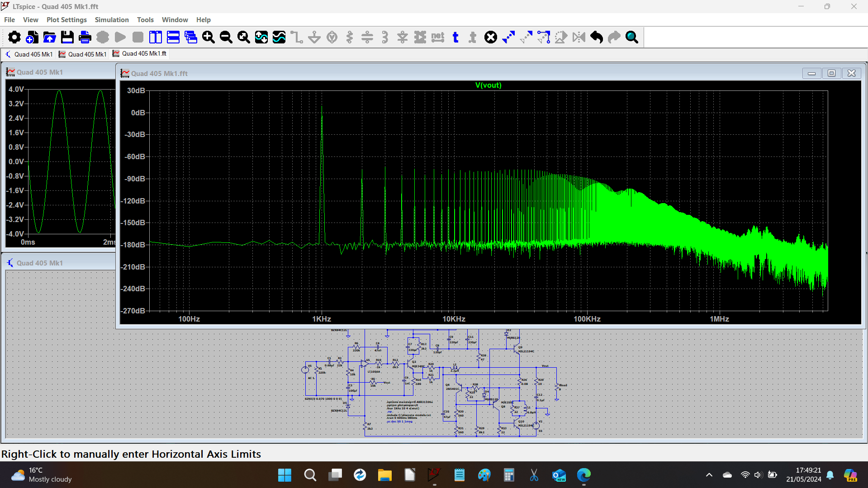Zoom in with the plus magnifier
The image size is (868, 488).
coord(209,37)
